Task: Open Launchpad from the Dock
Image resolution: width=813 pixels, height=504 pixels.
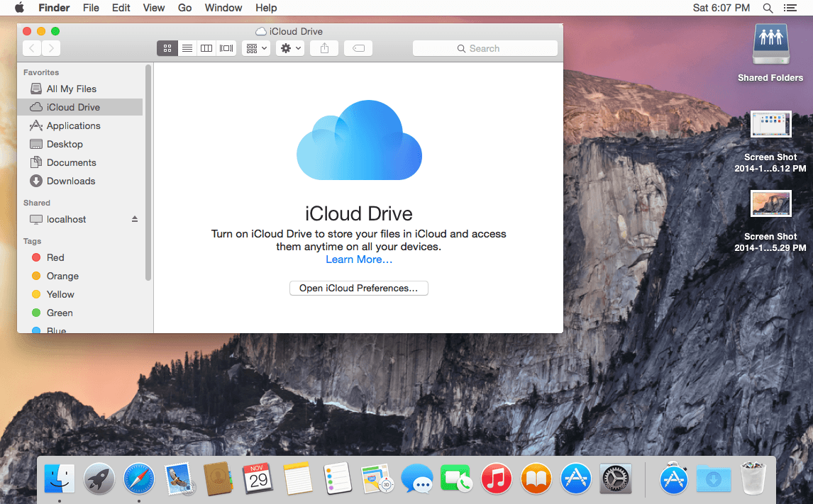Action: tap(99, 478)
